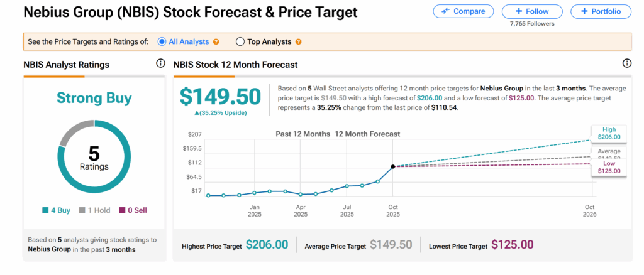Click the Lowest Price Target $125.00 value
This screenshot has height=275, width=644.
point(512,245)
